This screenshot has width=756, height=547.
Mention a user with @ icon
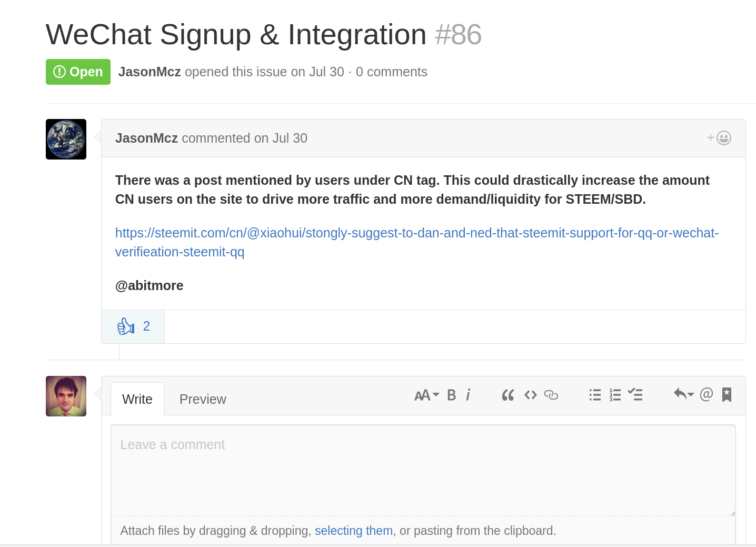point(707,394)
